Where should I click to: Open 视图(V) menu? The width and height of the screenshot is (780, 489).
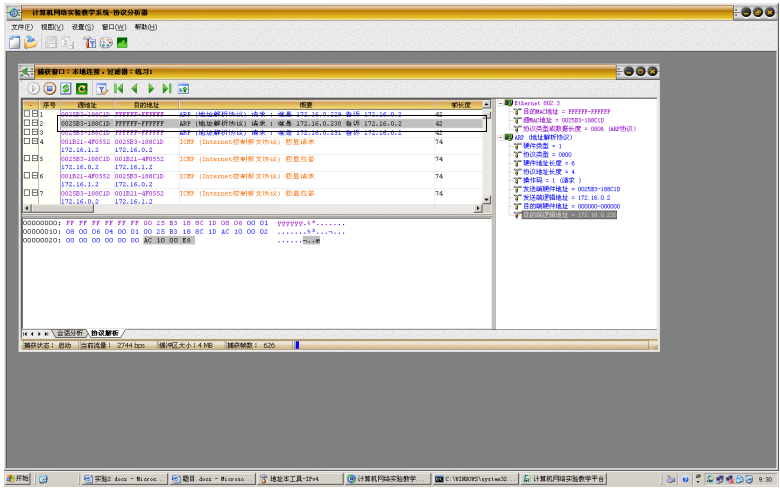point(52,27)
